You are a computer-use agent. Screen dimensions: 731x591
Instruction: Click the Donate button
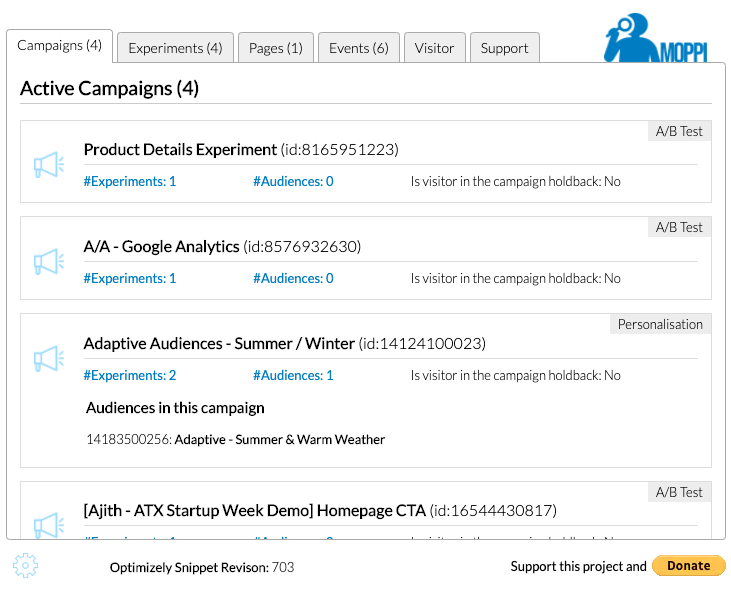pos(689,566)
